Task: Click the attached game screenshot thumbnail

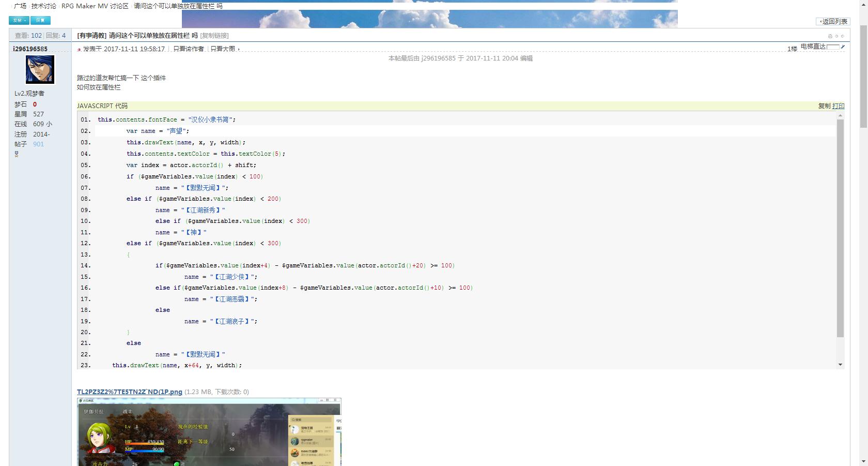Action: tap(209, 432)
